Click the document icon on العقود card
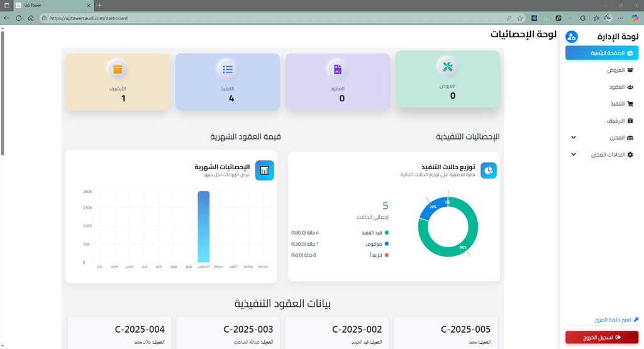The height and width of the screenshot is (349, 644). [x=338, y=69]
